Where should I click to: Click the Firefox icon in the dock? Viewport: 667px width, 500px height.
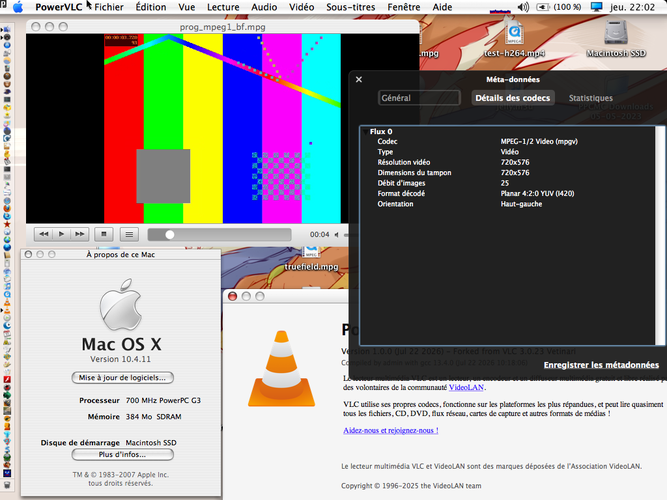[x=7, y=209]
